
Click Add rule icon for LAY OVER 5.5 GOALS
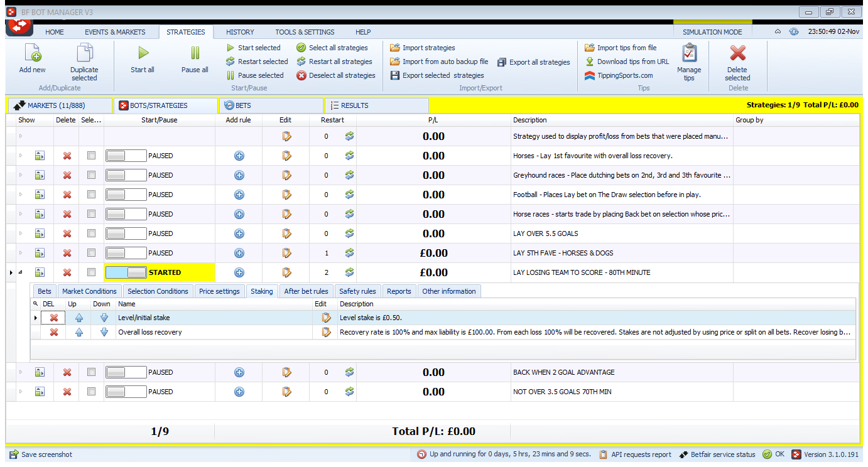[239, 233]
